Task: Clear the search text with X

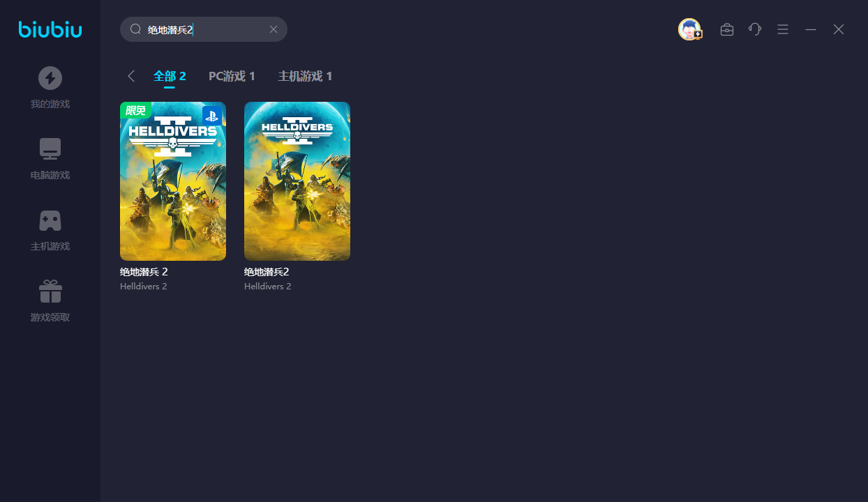Action: tap(274, 29)
